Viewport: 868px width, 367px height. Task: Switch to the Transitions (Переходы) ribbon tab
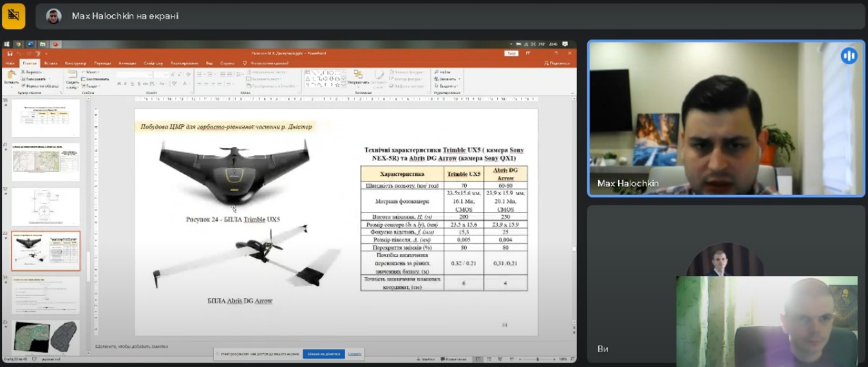[102, 63]
